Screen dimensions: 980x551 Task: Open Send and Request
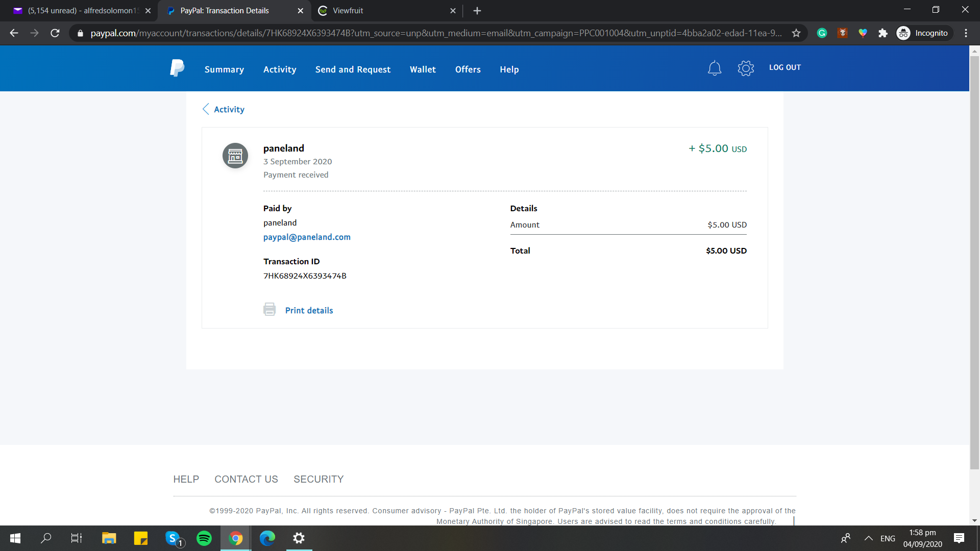[353, 69]
